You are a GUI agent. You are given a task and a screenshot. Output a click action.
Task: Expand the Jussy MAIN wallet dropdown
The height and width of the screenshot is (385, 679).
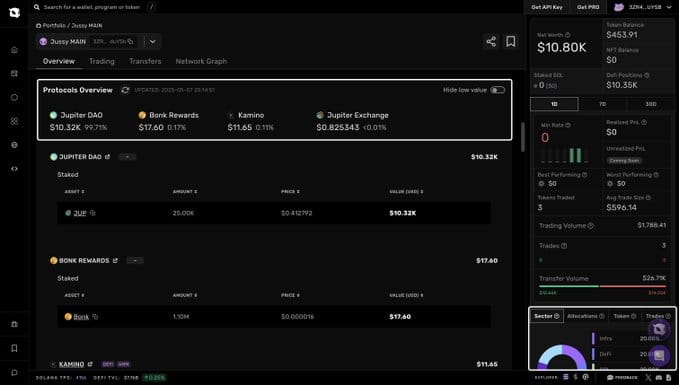[152, 42]
